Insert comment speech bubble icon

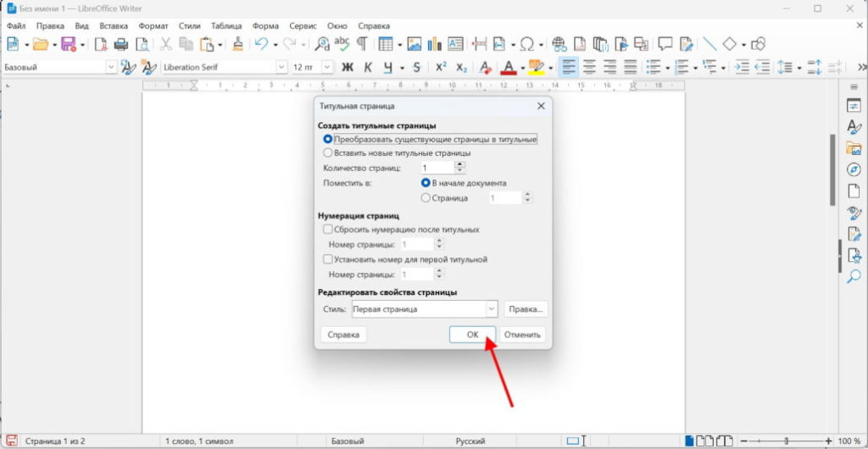coord(665,44)
